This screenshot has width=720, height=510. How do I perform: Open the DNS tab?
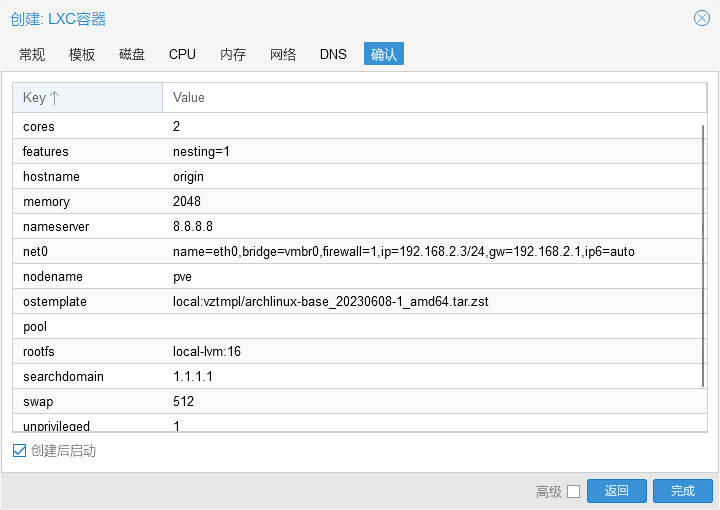[x=333, y=54]
